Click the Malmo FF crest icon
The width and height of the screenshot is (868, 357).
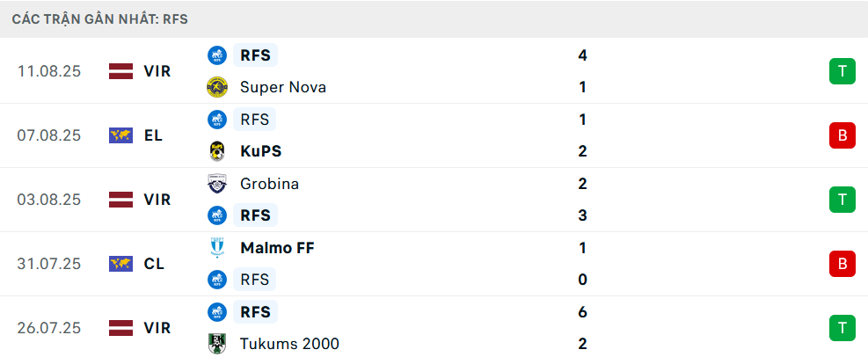[216, 248]
